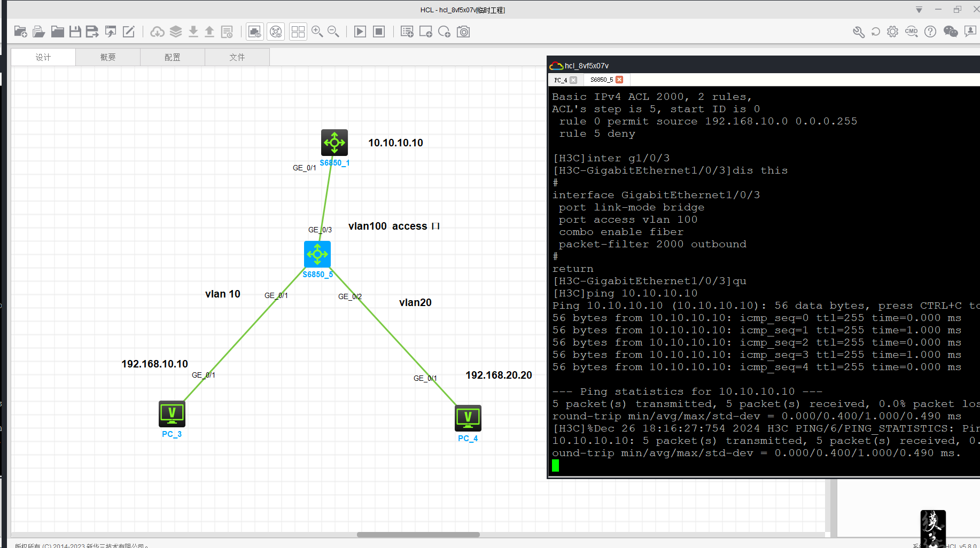Start all devices with the play button

tap(360, 32)
